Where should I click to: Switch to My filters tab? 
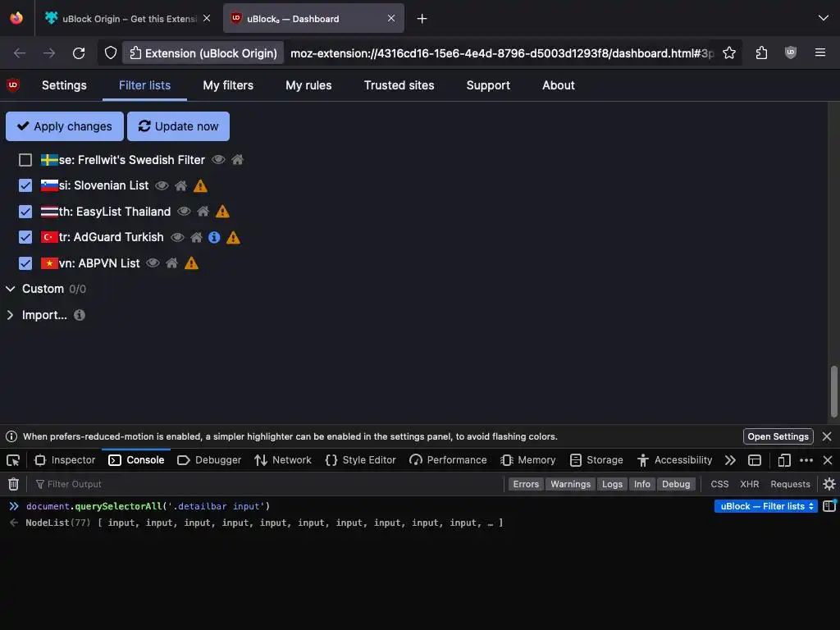[228, 85]
